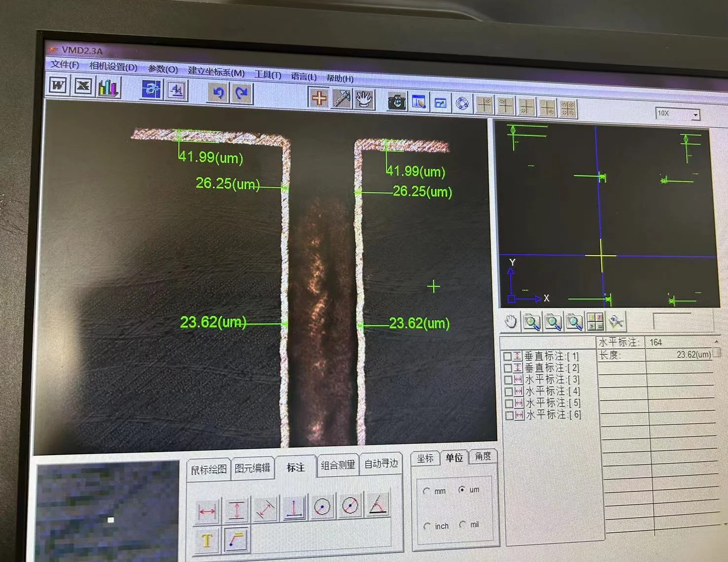Check the 垂直标注:[1] checkbox
The width and height of the screenshot is (728, 562).
507,356
